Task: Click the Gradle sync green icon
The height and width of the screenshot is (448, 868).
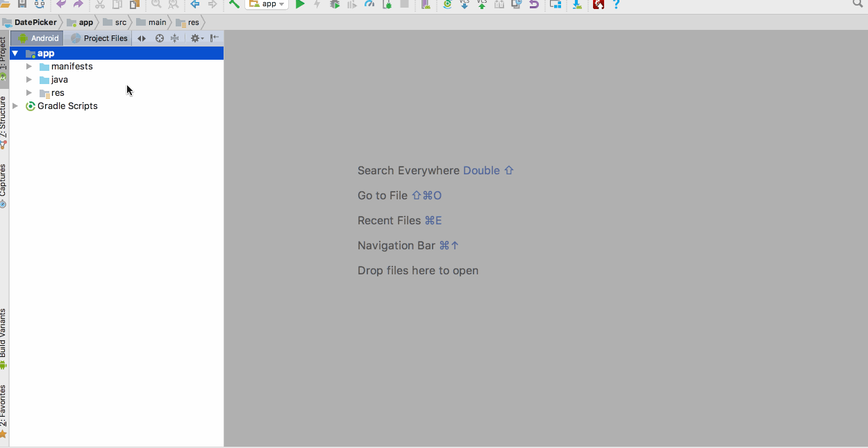Action: (x=447, y=4)
